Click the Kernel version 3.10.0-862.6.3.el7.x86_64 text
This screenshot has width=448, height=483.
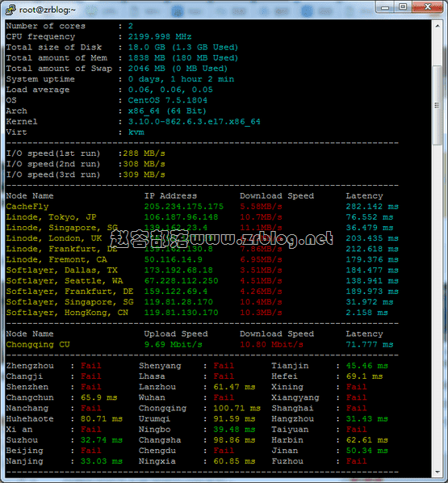[x=195, y=122]
